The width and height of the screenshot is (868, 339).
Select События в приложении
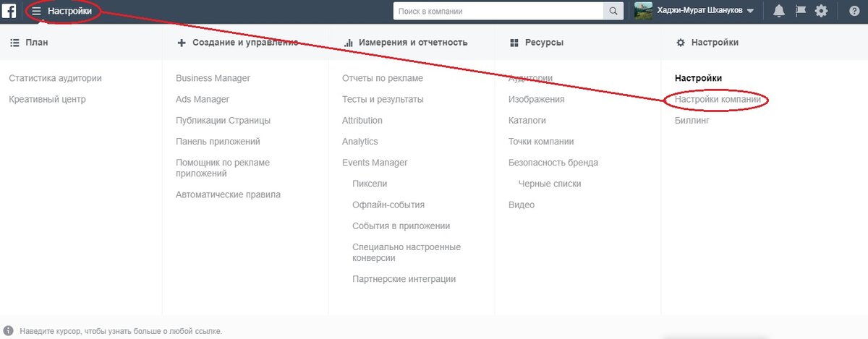pyautogui.click(x=401, y=226)
